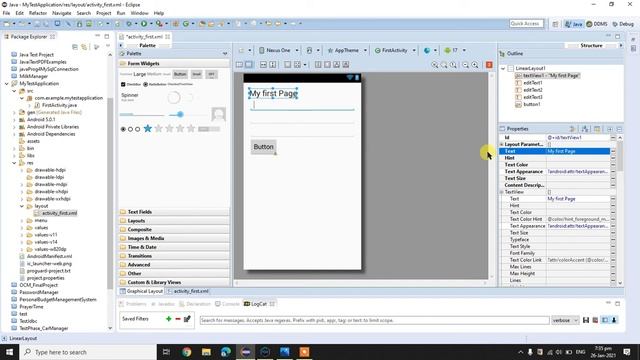Zoom in on the layout canvas
Viewport: 640px width, 360px height.
(475, 65)
